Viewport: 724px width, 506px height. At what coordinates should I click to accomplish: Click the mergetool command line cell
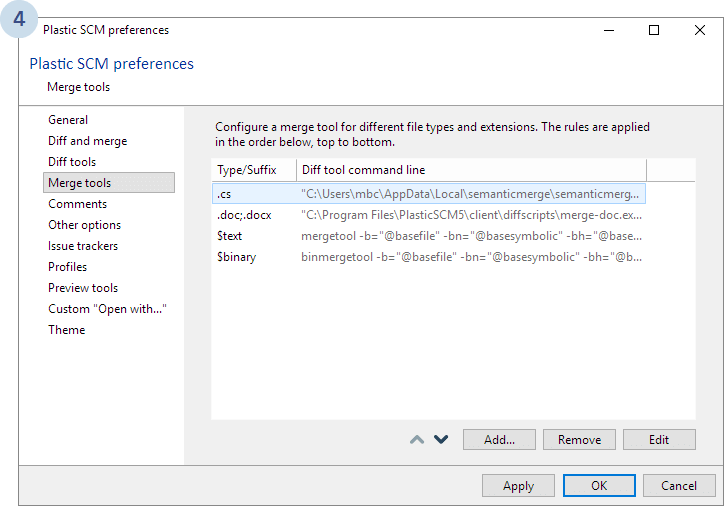click(471, 236)
